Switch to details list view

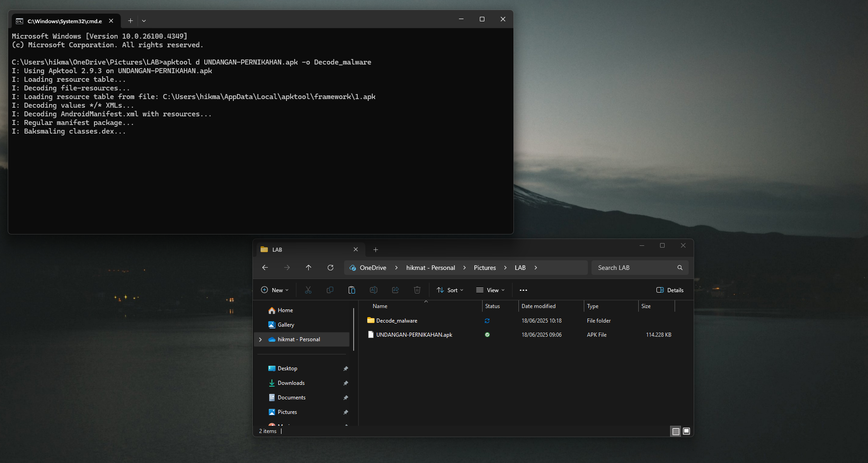[676, 431]
